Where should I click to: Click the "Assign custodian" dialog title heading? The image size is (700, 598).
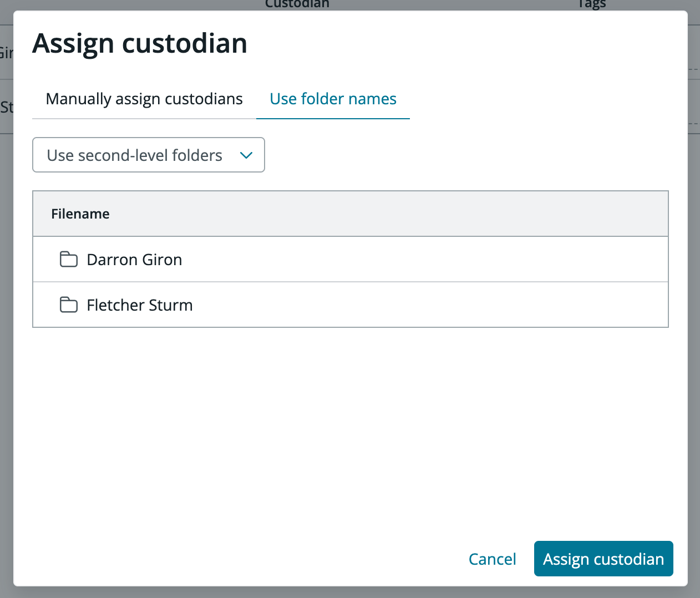140,43
